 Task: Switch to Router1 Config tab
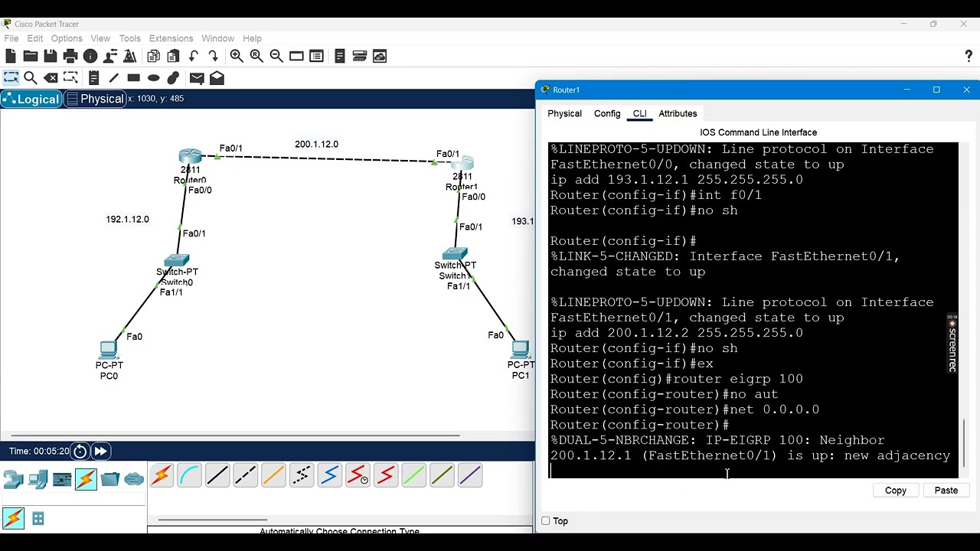click(x=607, y=113)
